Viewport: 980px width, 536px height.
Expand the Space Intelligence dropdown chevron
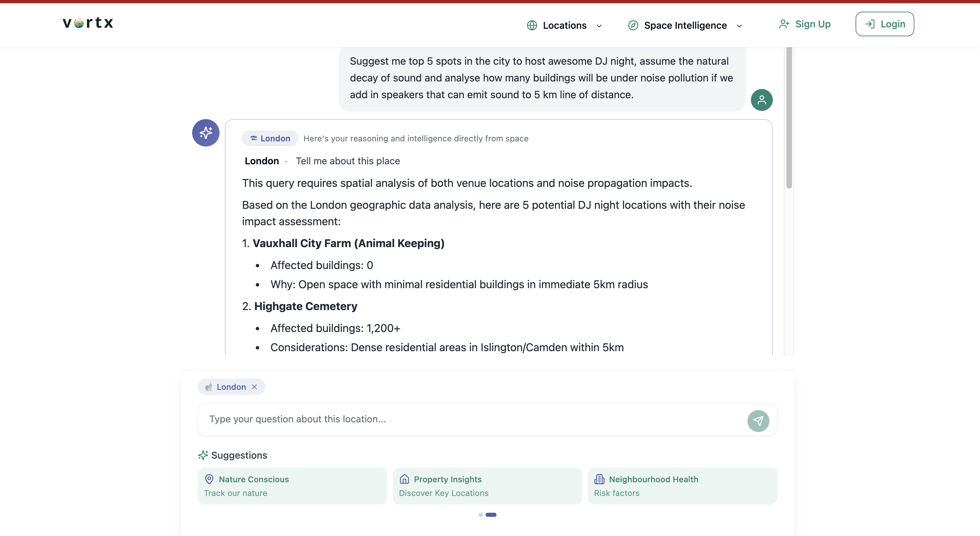click(x=739, y=26)
